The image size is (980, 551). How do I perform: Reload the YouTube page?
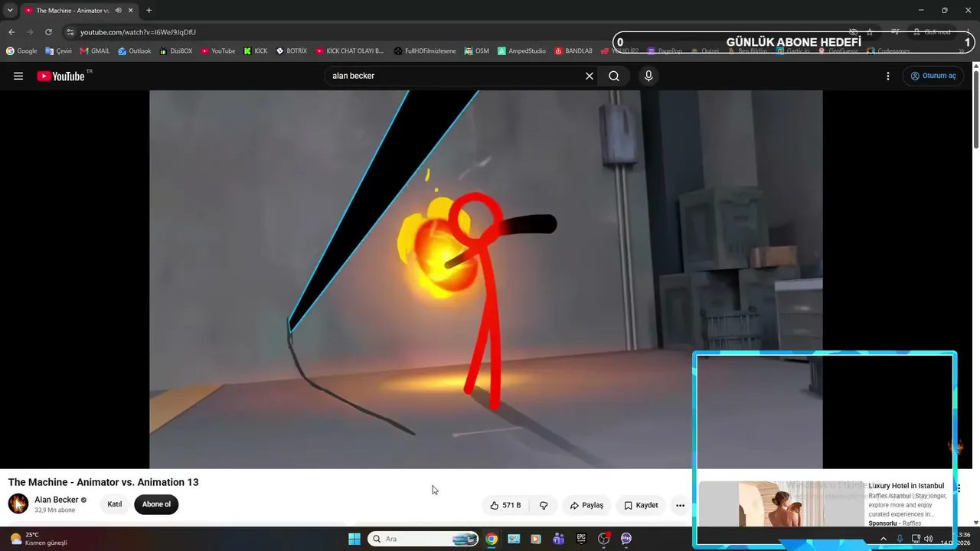[x=48, y=32]
